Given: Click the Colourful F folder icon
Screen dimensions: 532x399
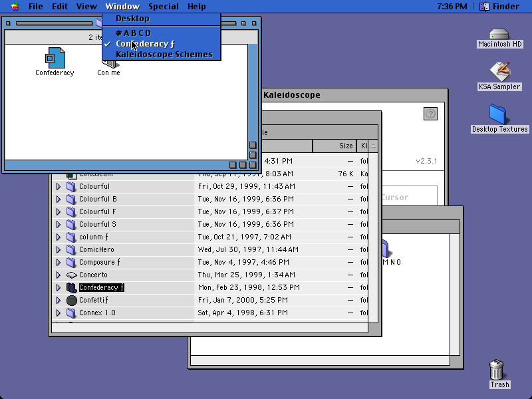Looking at the screenshot, I should (71, 211).
